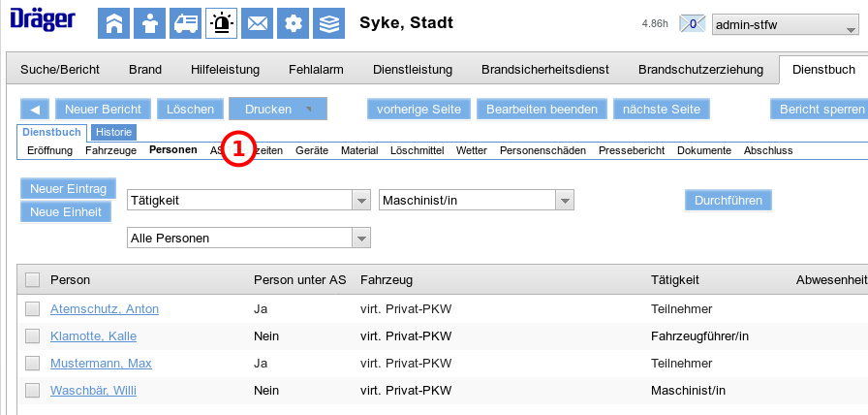
Task: Click the back arrow button
Action: pyautogui.click(x=35, y=110)
